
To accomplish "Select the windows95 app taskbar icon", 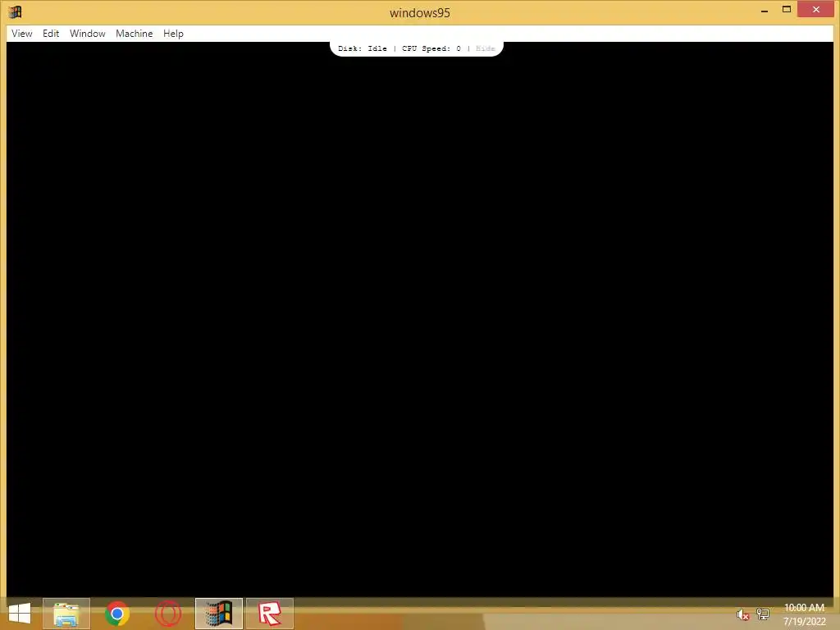I will pos(218,614).
